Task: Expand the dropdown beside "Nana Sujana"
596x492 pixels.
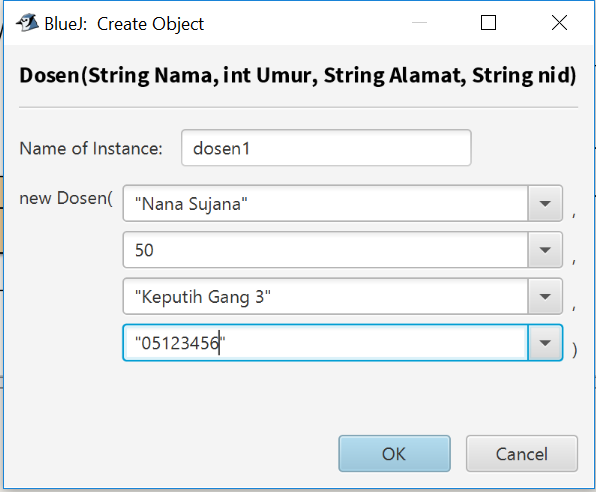Action: tap(545, 203)
